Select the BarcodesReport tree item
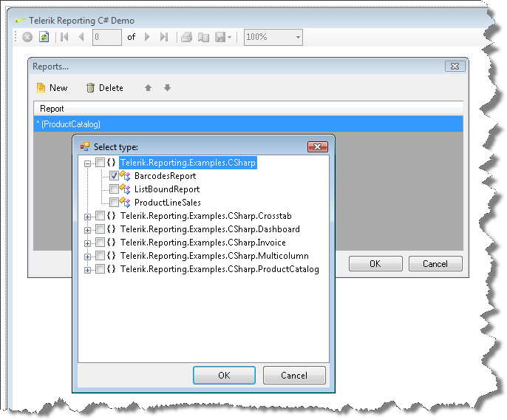The width and height of the screenshot is (507, 420). pyautogui.click(x=166, y=176)
